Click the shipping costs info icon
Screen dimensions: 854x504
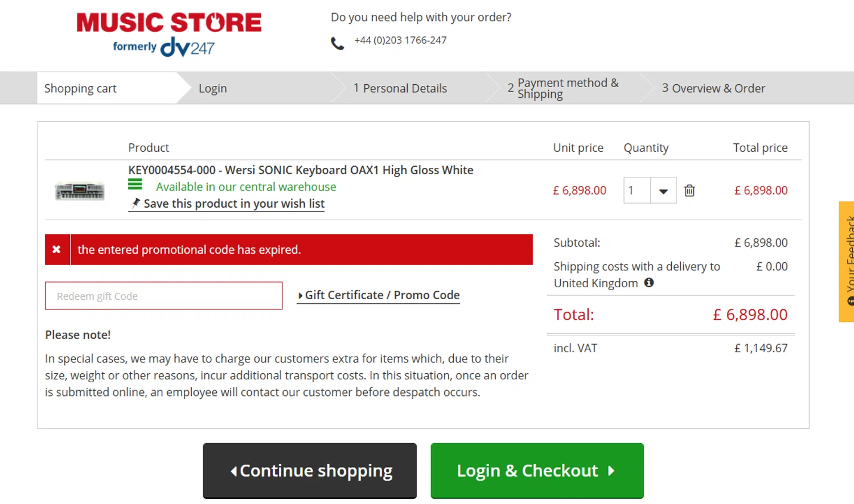pos(649,283)
